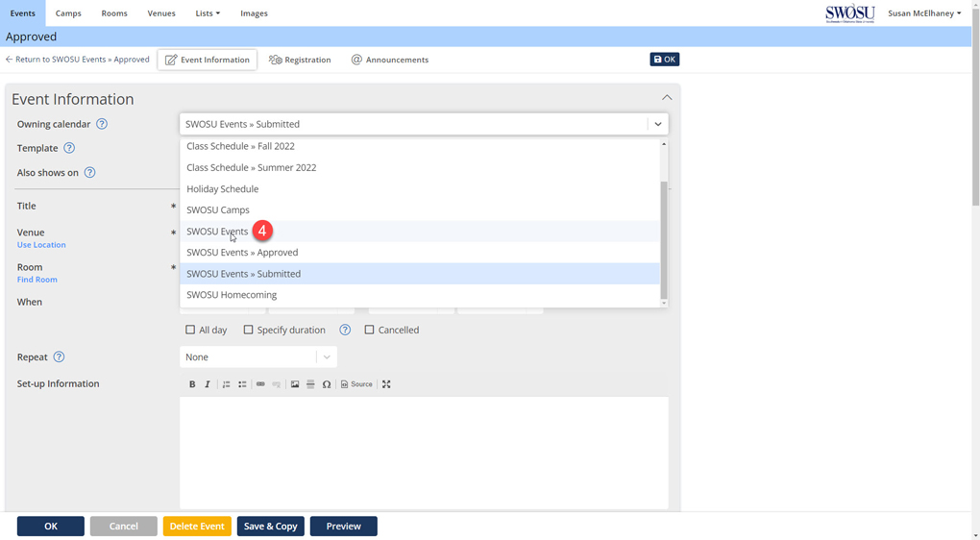Open the Events tab in top navigation
Viewport: 980px width, 540px height.
pos(22,13)
